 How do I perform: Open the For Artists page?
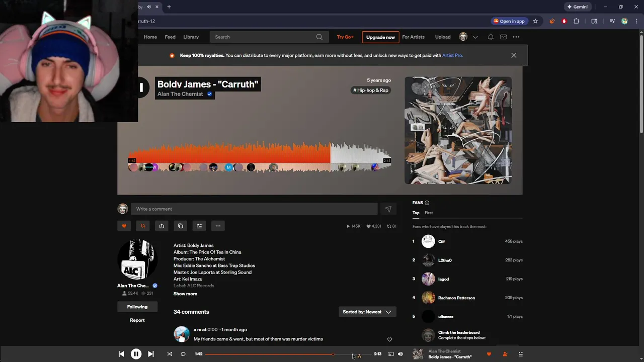click(x=413, y=37)
